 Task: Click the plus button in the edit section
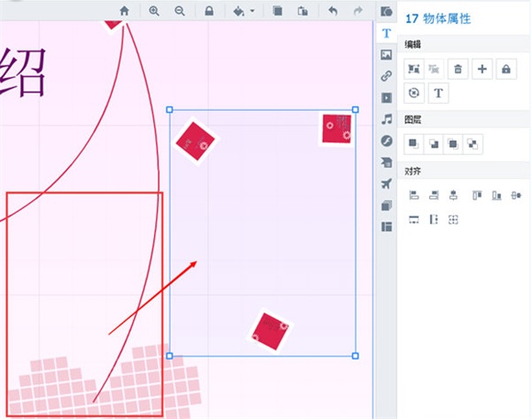482,69
